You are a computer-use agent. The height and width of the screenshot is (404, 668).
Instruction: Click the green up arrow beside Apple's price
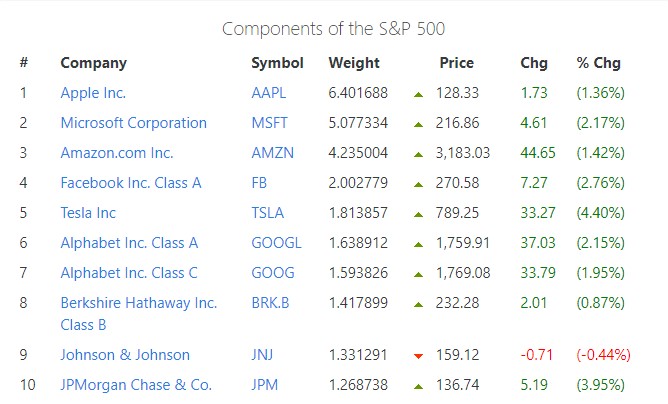click(418, 94)
